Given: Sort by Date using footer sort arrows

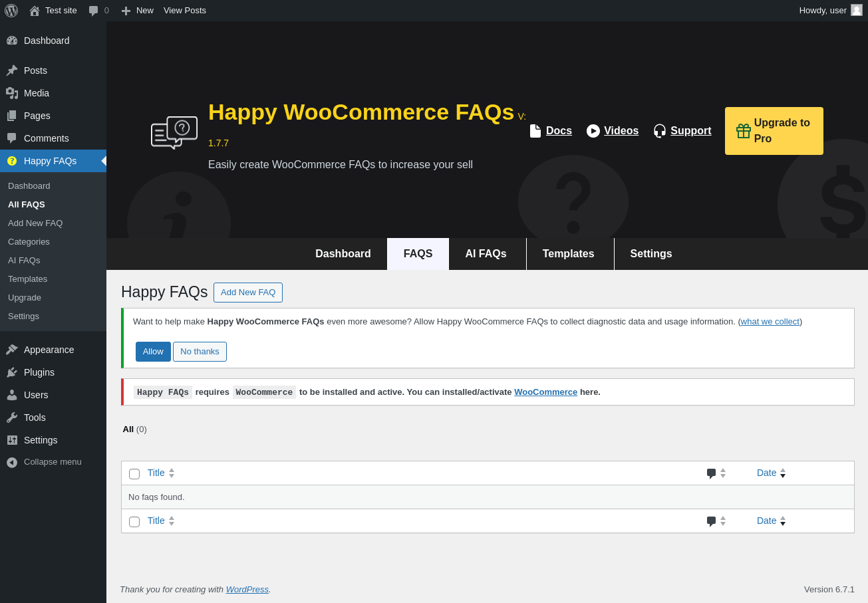Looking at the screenshot, I should 783,521.
